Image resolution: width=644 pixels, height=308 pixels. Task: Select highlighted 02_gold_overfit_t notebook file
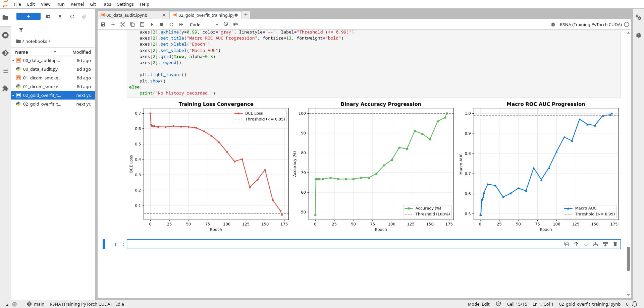(53, 95)
